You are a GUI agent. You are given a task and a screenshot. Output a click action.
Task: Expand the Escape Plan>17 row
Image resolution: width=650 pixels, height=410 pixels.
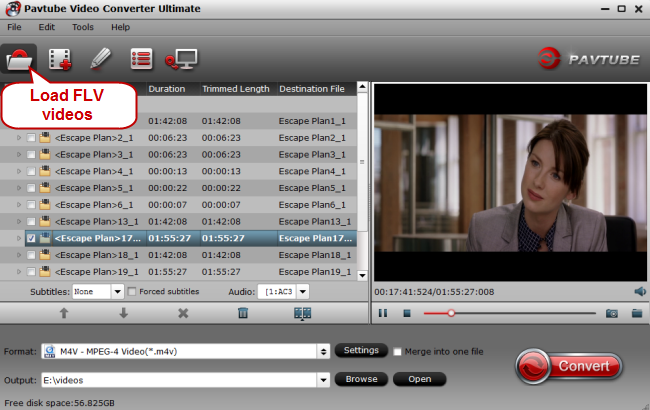(19, 238)
